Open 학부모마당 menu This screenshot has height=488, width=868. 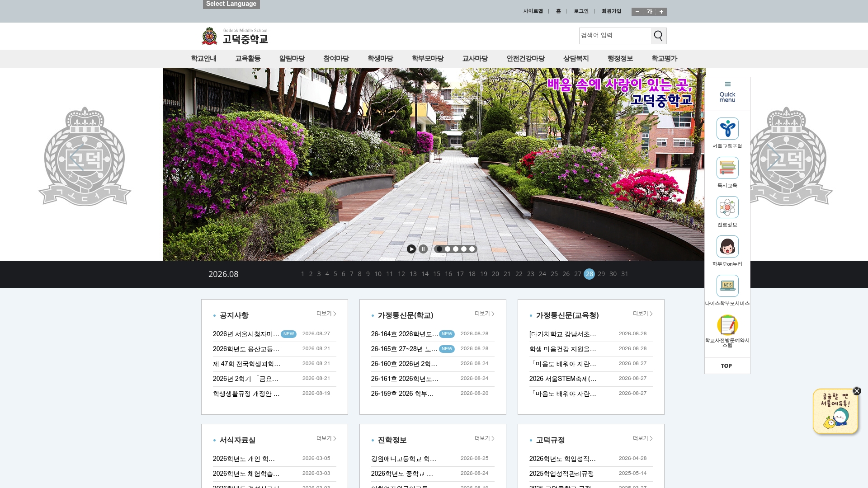pos(428,59)
